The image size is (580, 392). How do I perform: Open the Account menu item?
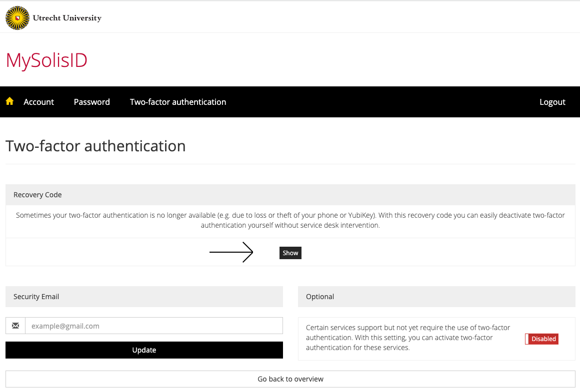tap(38, 101)
